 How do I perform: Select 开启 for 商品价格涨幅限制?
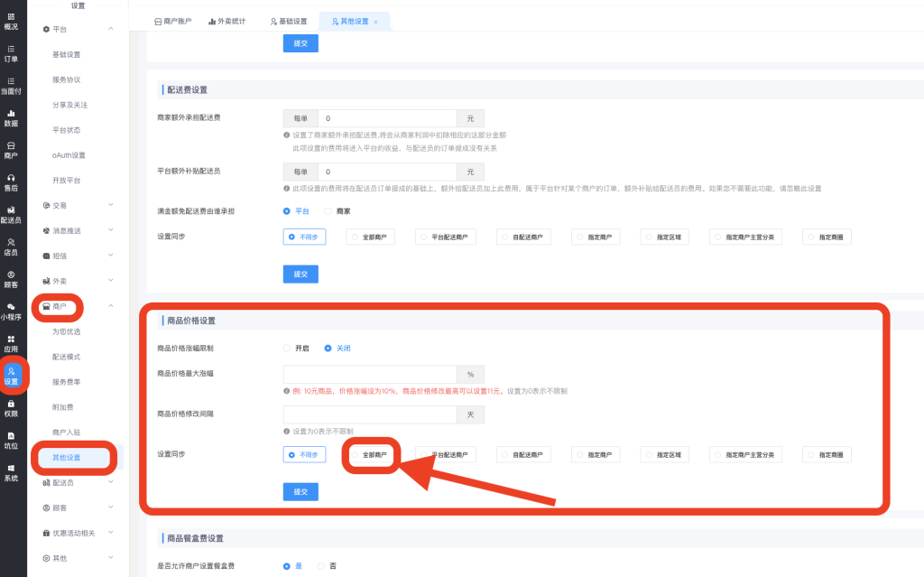288,348
